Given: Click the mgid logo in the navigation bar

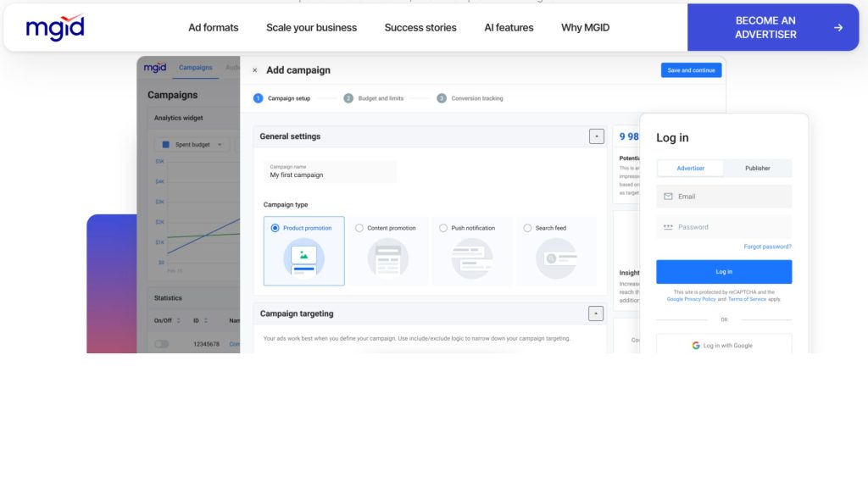Looking at the screenshot, I should (55, 28).
